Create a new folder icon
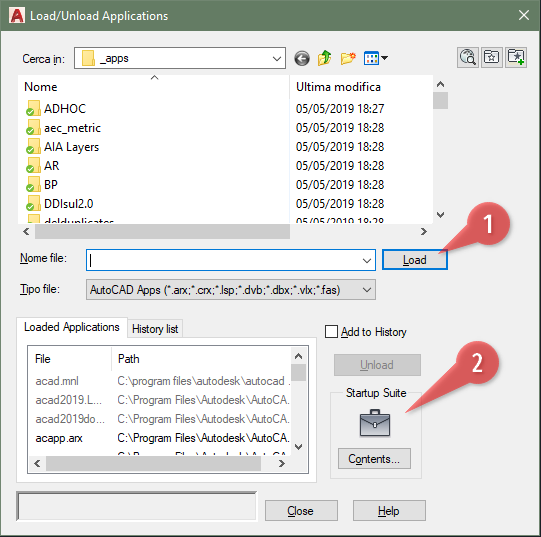541x537 pixels. [348, 58]
